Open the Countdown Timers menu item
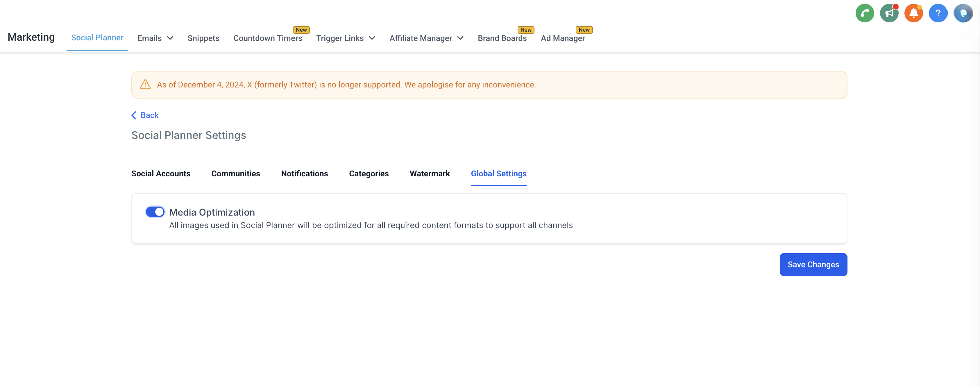This screenshot has width=980, height=387. [267, 38]
